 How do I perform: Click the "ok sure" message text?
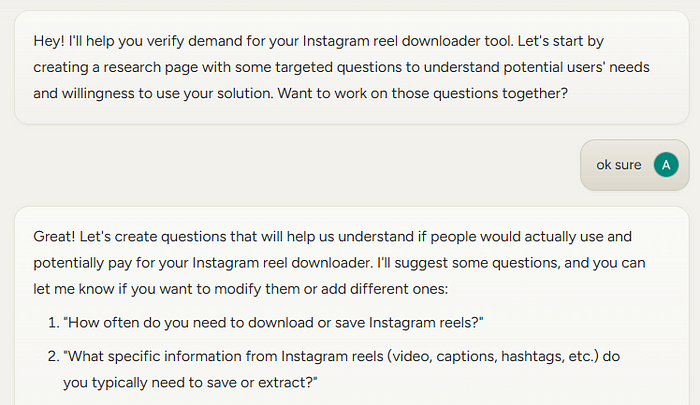619,165
